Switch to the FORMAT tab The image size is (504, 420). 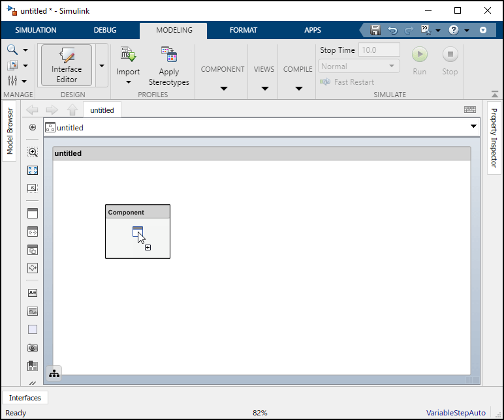244,30
